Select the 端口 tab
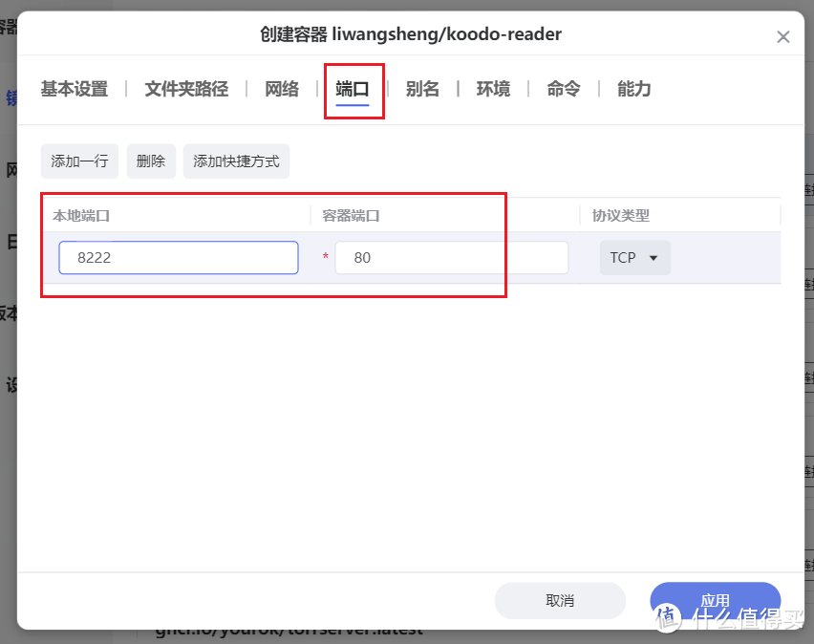 (x=353, y=89)
